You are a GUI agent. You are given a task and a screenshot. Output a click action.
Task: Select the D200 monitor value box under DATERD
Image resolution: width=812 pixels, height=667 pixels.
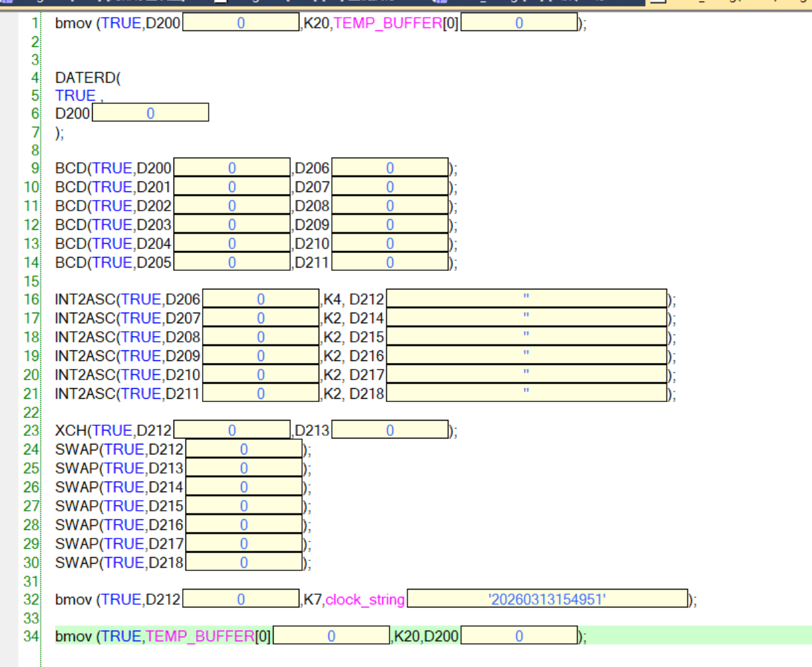tap(150, 113)
